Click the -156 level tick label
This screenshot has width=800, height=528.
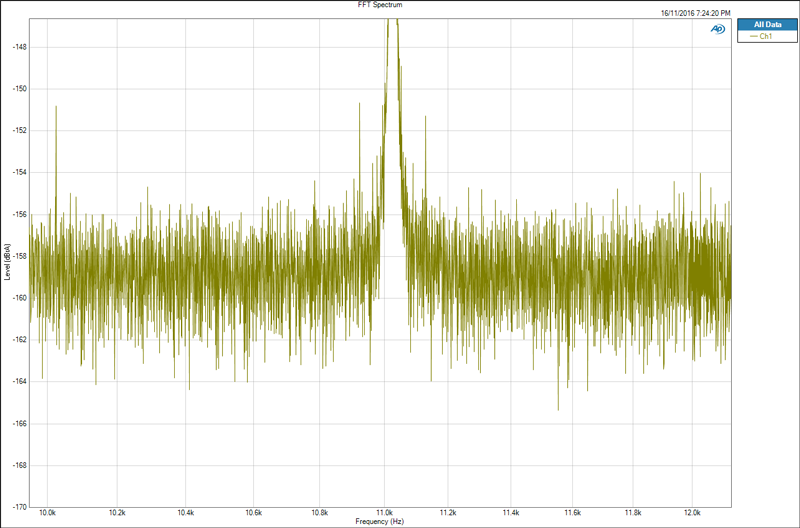[19, 214]
